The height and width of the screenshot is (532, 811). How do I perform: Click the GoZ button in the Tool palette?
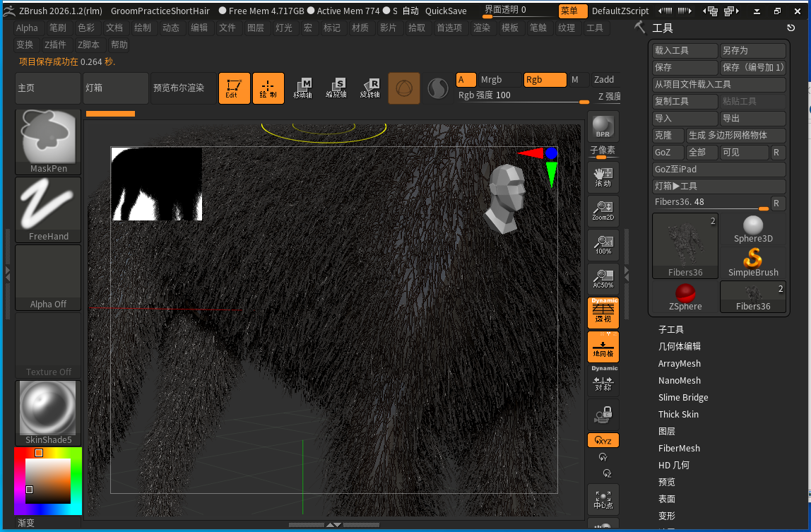click(667, 153)
